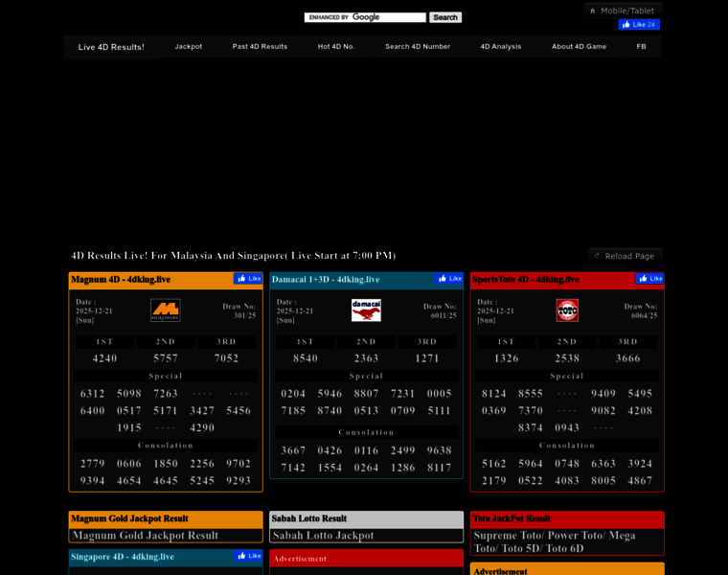Open the Jackpot menu item
Screen dimensions: 728x575
tap(188, 46)
